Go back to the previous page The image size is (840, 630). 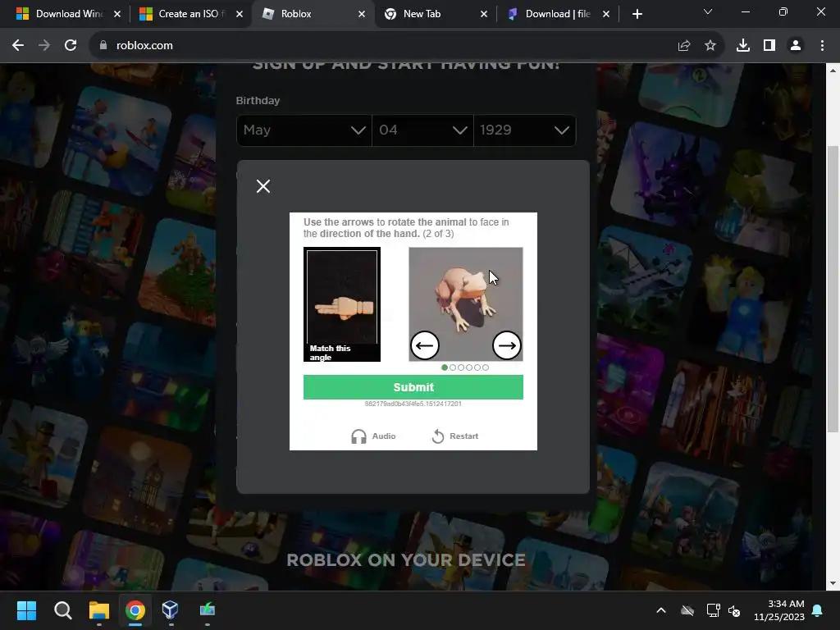18,46
